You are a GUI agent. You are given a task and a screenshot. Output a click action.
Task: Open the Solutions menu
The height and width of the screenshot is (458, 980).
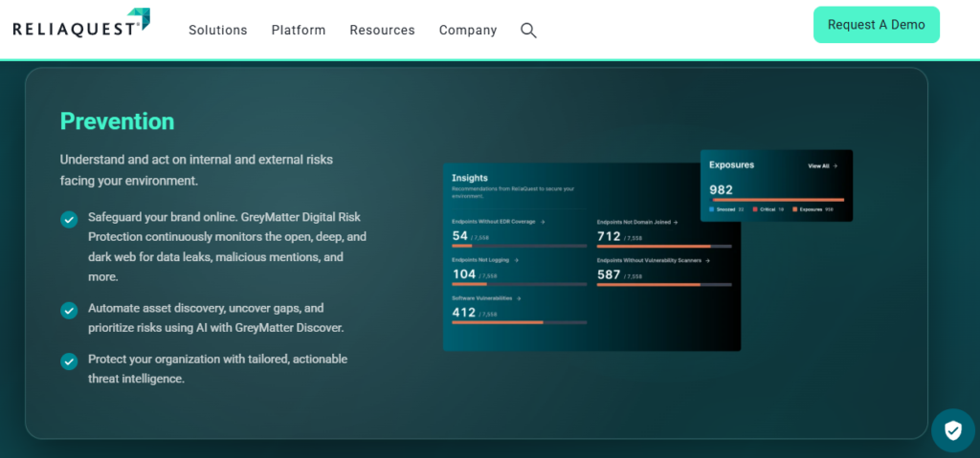point(218,30)
